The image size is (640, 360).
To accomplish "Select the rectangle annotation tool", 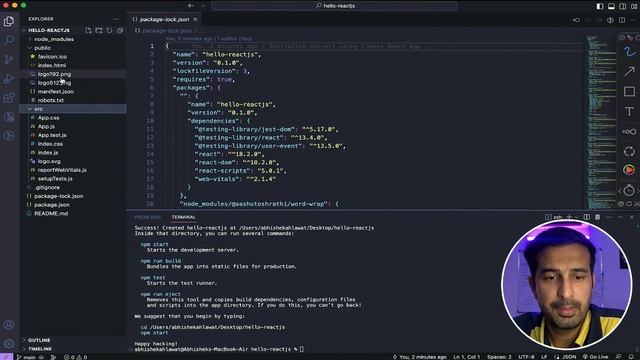I will coord(629,91).
